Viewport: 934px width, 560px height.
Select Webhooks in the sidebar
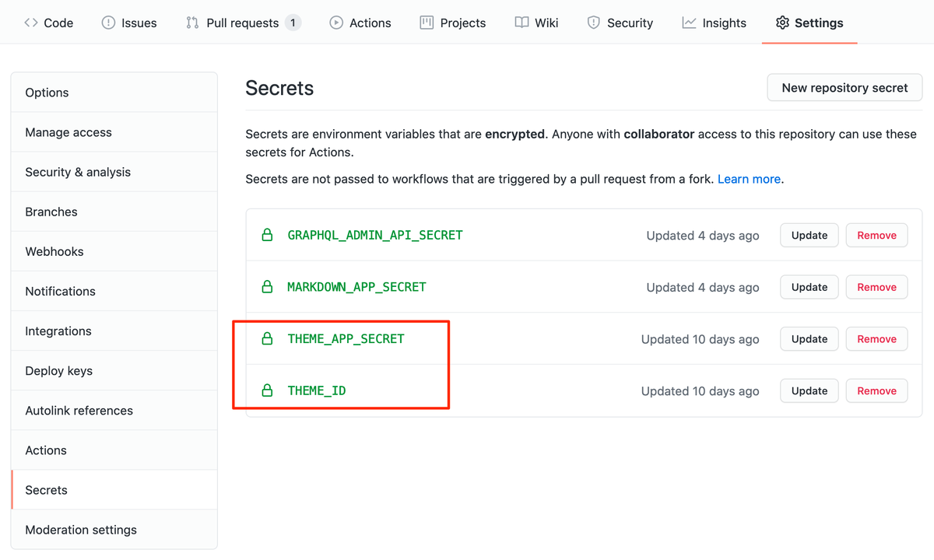(54, 251)
